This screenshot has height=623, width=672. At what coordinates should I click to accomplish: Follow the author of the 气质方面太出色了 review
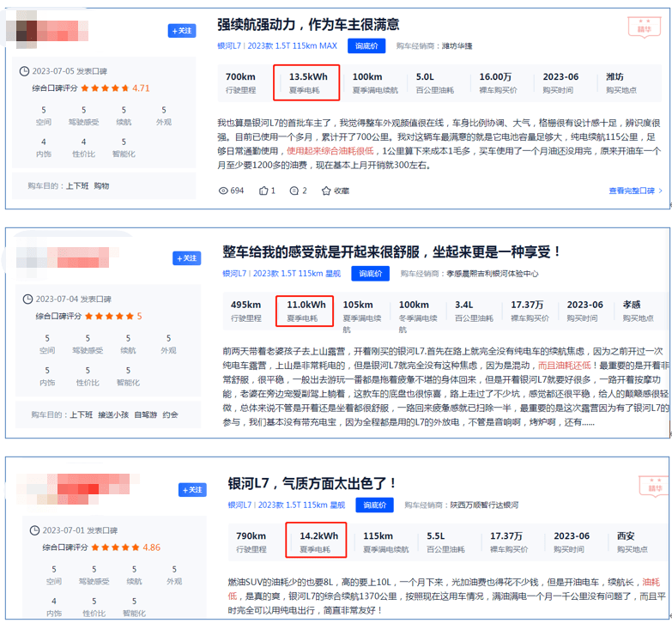coord(192,490)
